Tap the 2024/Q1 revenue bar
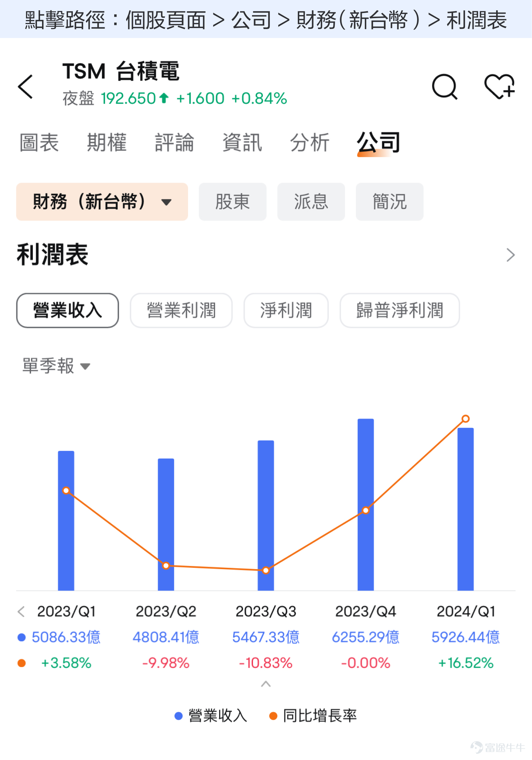Screen dimensions: 532x760 click(465, 509)
